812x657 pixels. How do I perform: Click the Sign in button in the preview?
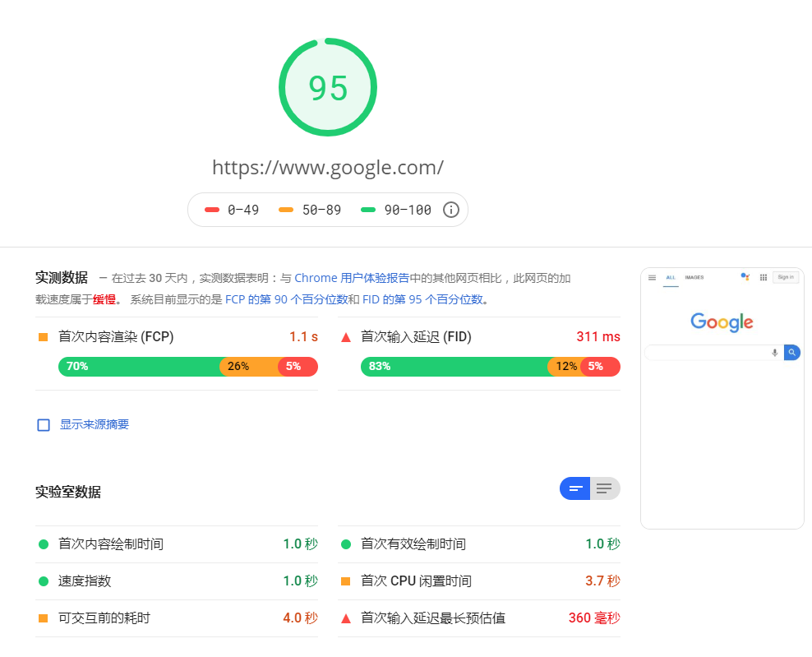[786, 277]
